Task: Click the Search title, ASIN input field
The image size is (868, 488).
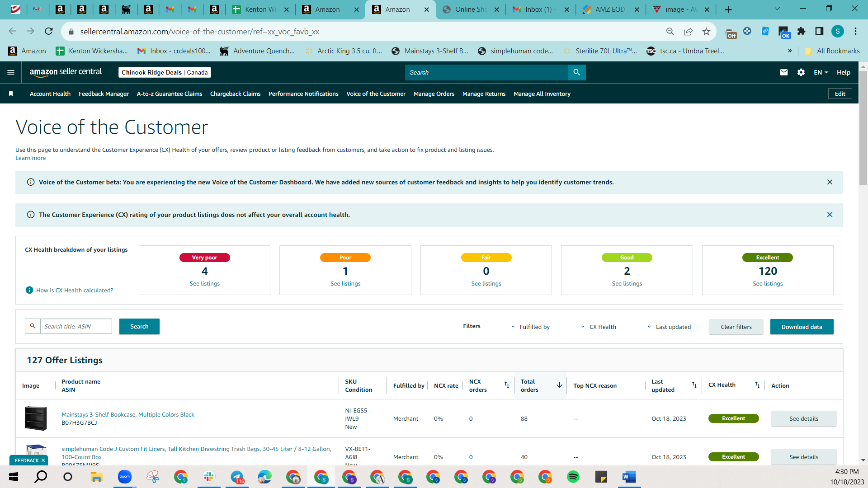Action: [x=76, y=326]
